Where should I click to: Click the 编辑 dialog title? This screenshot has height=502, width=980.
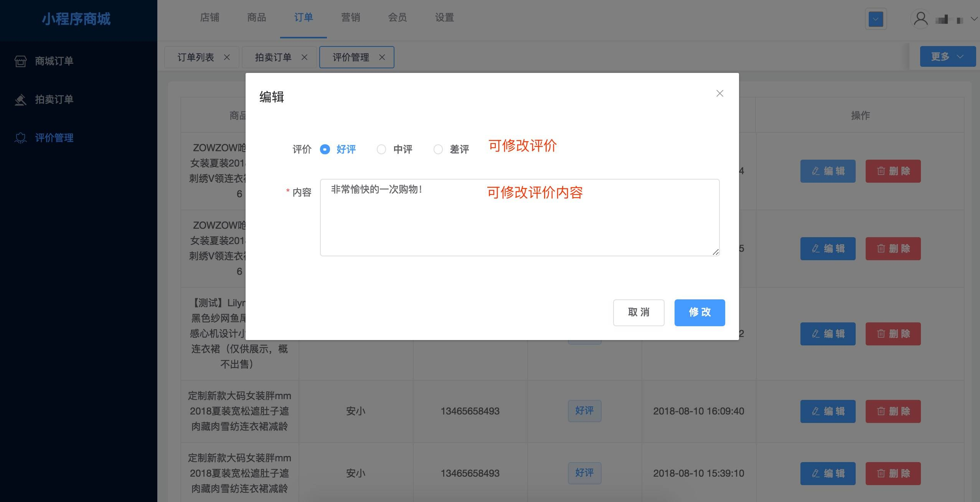272,97
